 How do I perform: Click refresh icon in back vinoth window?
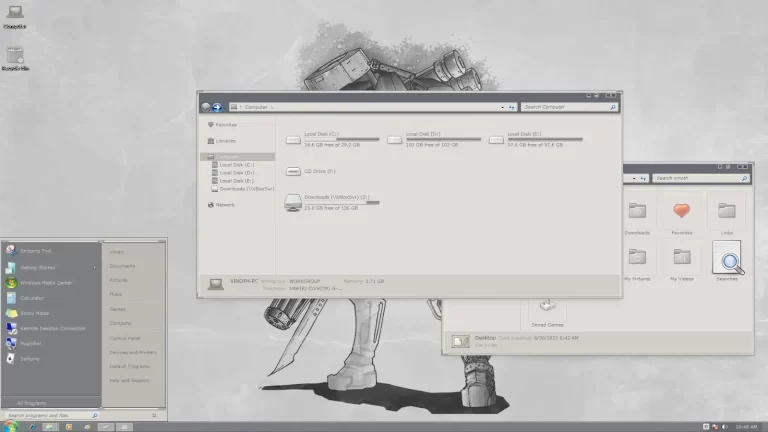[643, 178]
